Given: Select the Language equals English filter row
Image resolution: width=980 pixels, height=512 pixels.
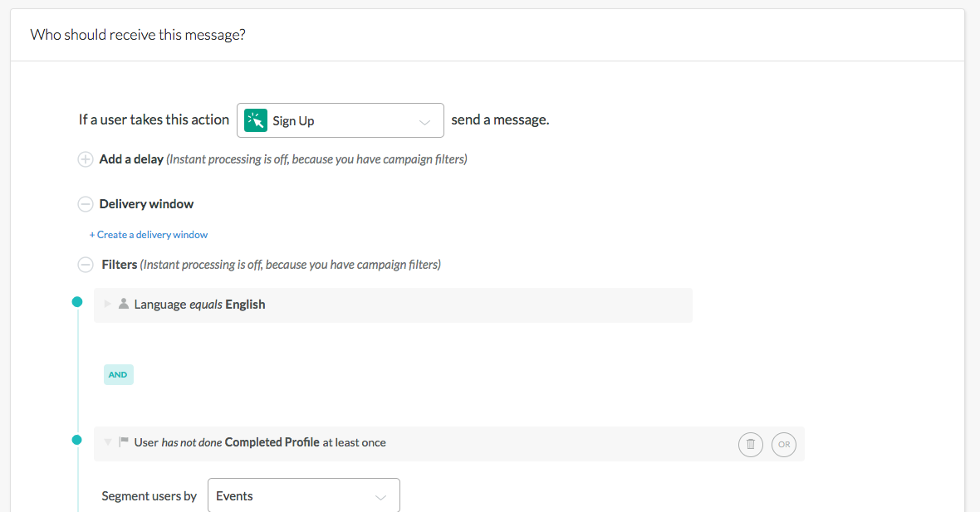Looking at the screenshot, I should pos(393,305).
